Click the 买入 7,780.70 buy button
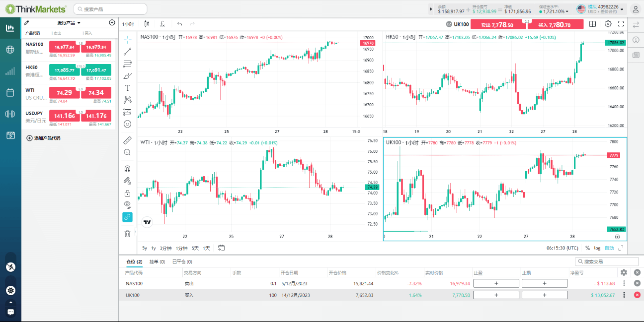 coord(556,25)
